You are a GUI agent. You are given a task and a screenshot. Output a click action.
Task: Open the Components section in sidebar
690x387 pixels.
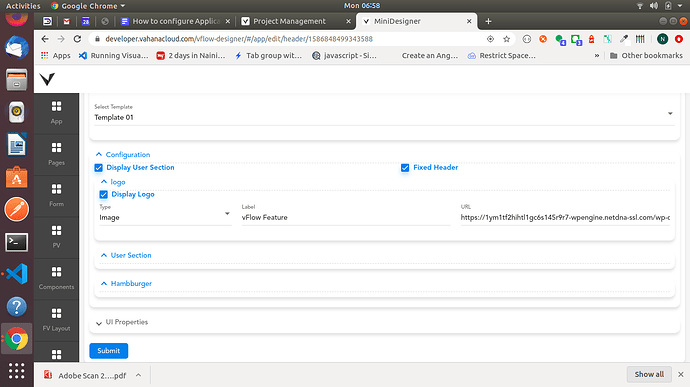tap(56, 279)
